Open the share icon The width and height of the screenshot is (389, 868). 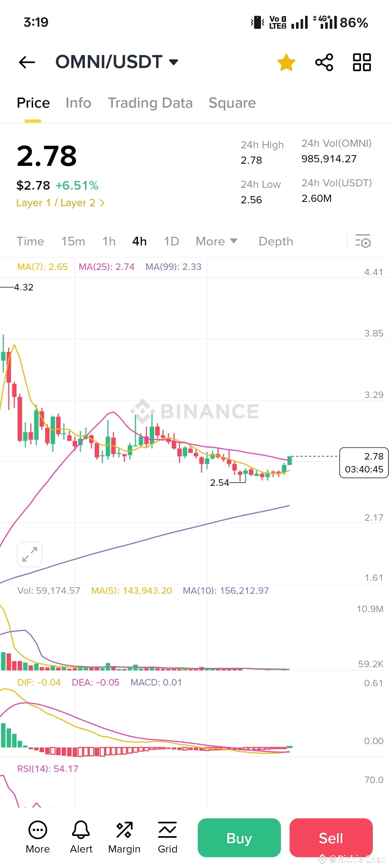pos(324,62)
